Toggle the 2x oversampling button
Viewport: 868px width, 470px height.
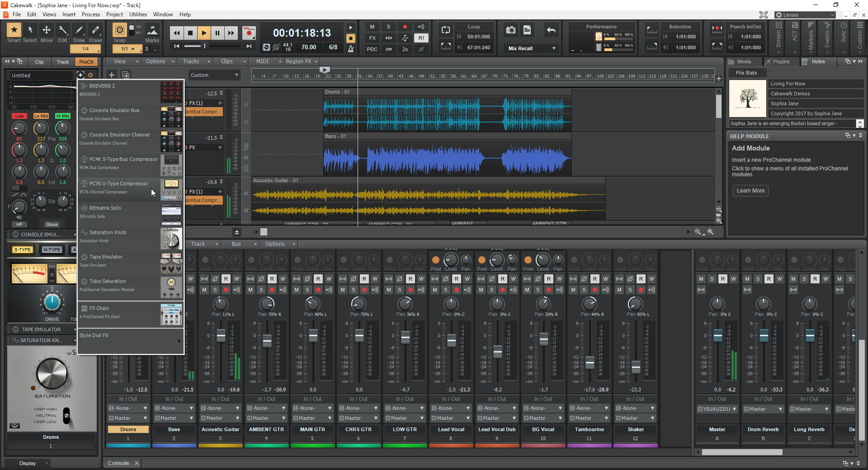pyautogui.click(x=405, y=49)
